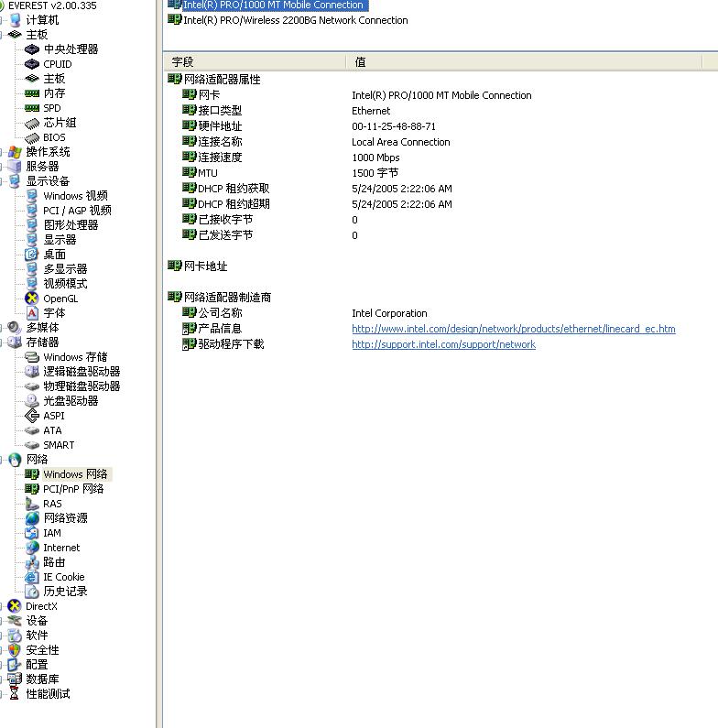Click the 字体 font icon
The image size is (718, 728).
click(31, 313)
